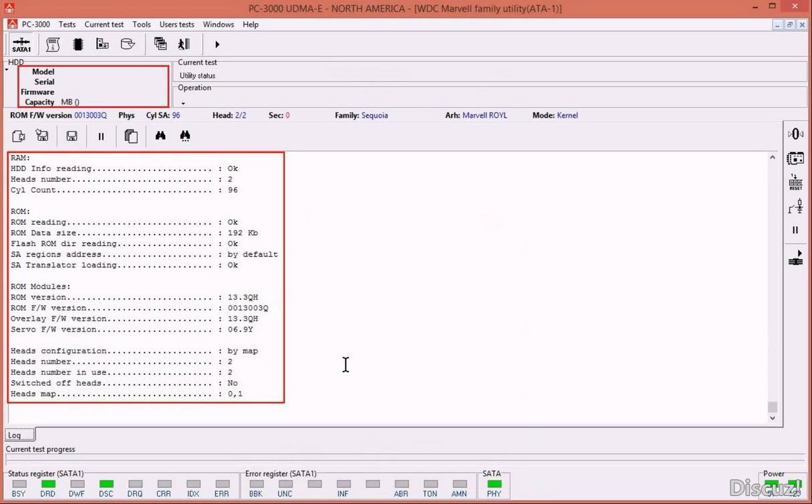Click the BSY status register indicator

pyautogui.click(x=19, y=483)
